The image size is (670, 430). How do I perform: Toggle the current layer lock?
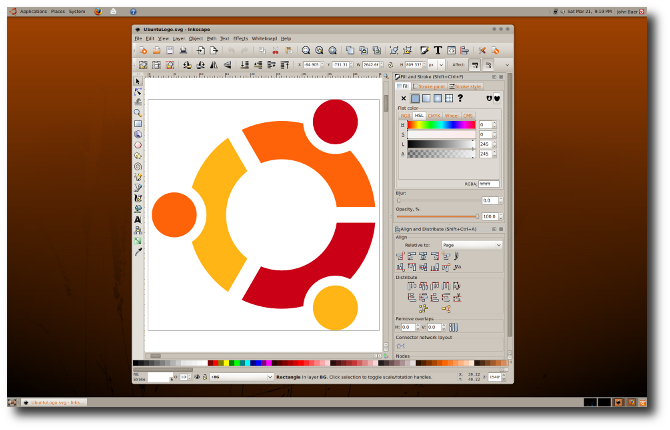[x=205, y=377]
